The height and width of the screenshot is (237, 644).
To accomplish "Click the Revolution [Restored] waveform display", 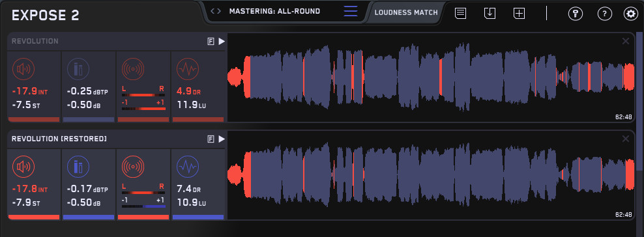I will pos(432,176).
